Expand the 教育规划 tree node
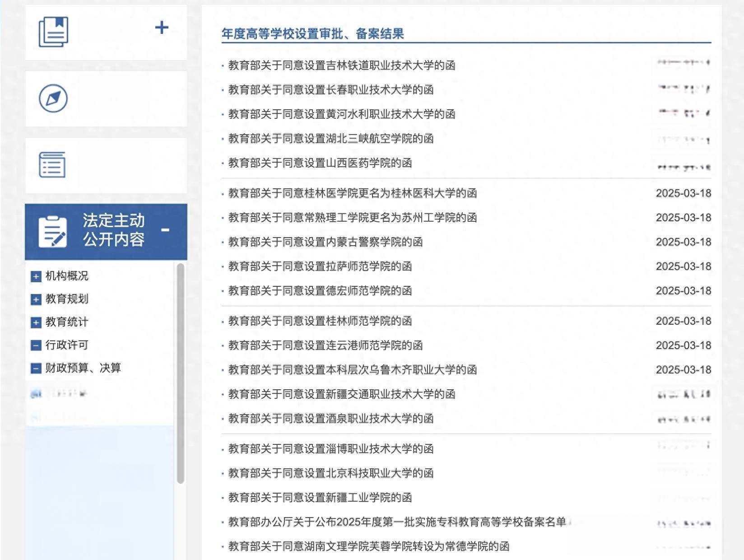744x560 pixels. (x=36, y=299)
